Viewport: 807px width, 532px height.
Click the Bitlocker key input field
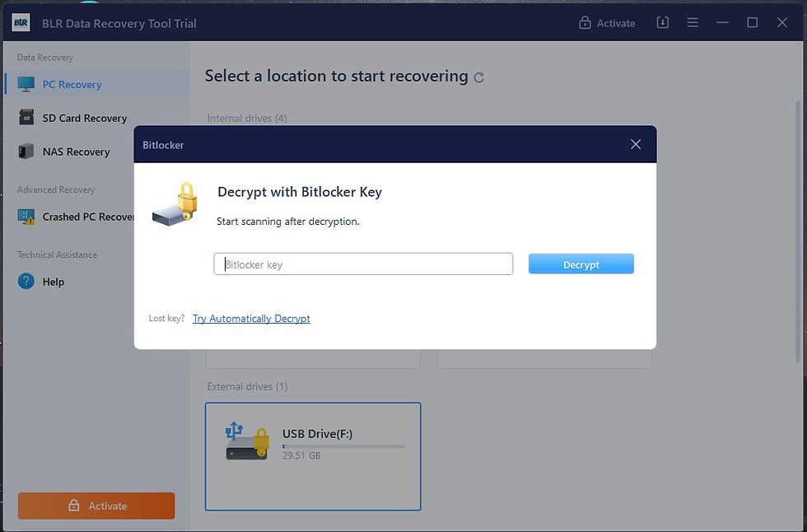click(x=363, y=264)
